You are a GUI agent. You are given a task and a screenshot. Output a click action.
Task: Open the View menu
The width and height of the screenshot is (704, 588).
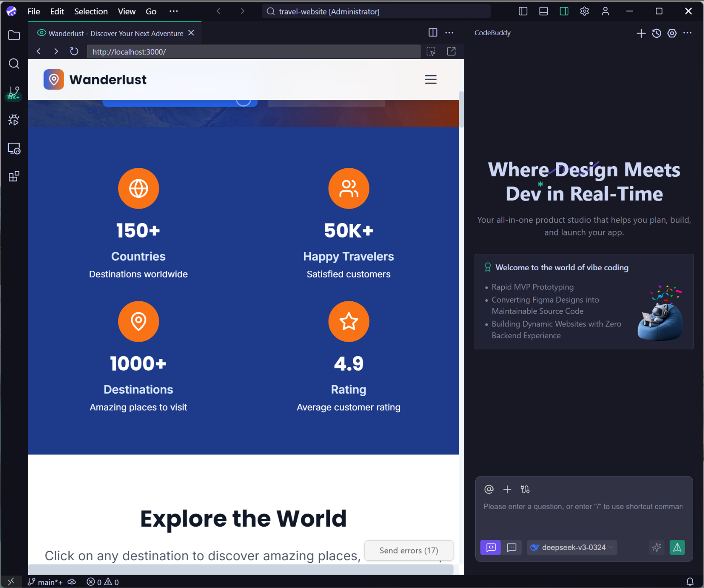click(126, 11)
